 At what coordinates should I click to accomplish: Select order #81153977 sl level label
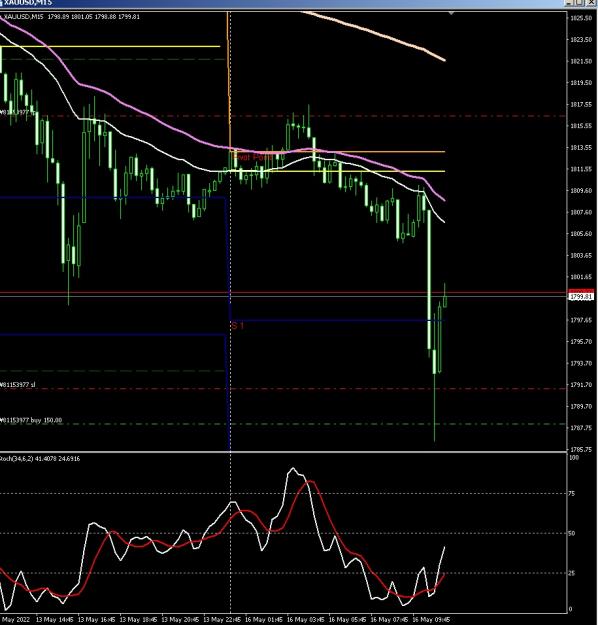point(18,385)
